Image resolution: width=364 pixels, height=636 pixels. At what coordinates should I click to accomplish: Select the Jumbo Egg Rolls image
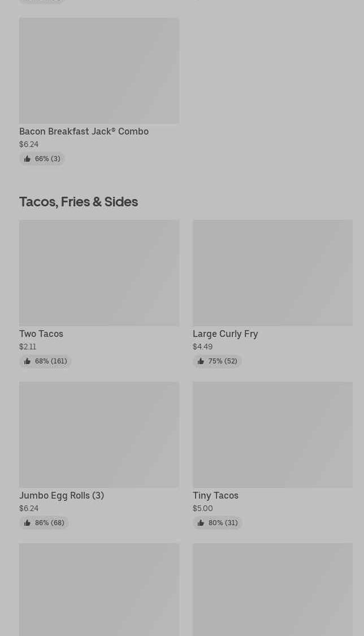[99, 434]
